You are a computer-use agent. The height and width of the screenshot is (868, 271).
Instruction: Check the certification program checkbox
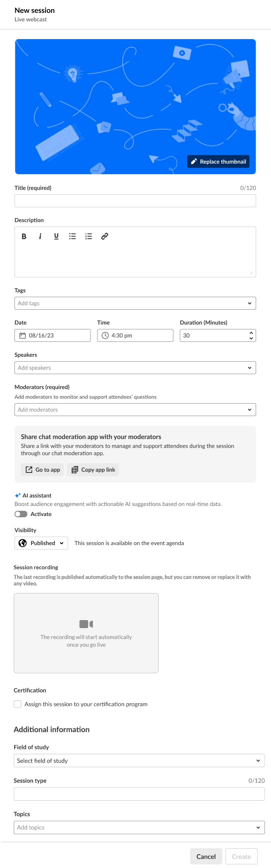[x=18, y=704]
